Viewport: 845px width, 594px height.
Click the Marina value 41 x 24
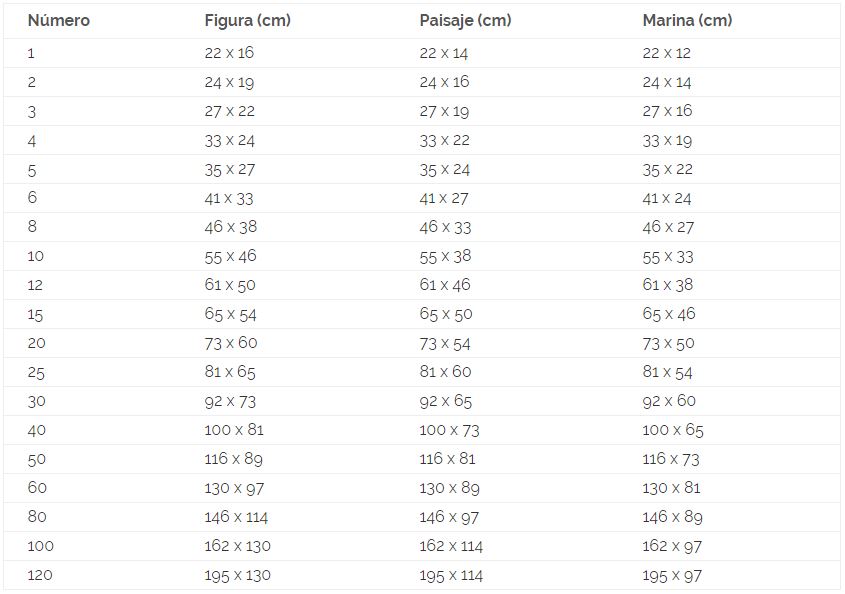[x=667, y=198]
